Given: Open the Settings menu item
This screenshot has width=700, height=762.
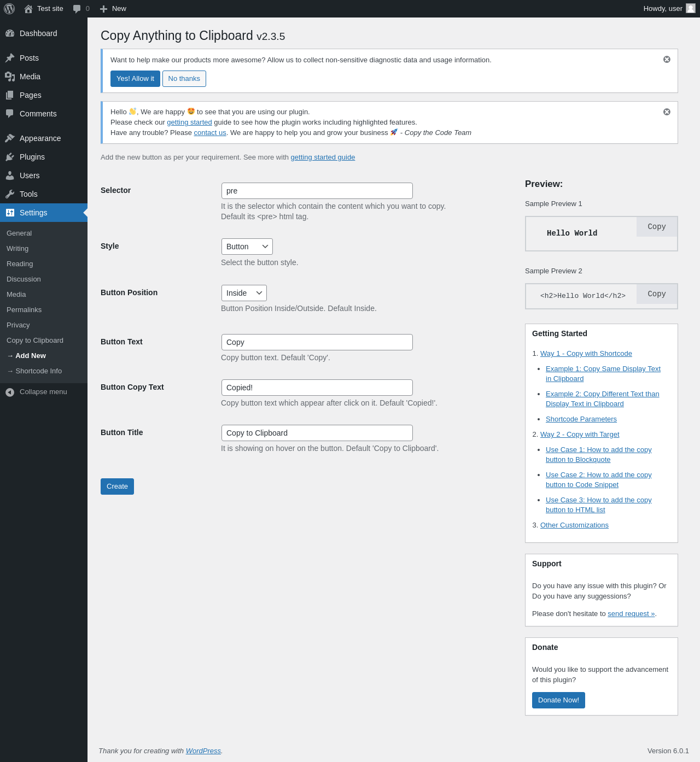Looking at the screenshot, I should [x=44, y=213].
